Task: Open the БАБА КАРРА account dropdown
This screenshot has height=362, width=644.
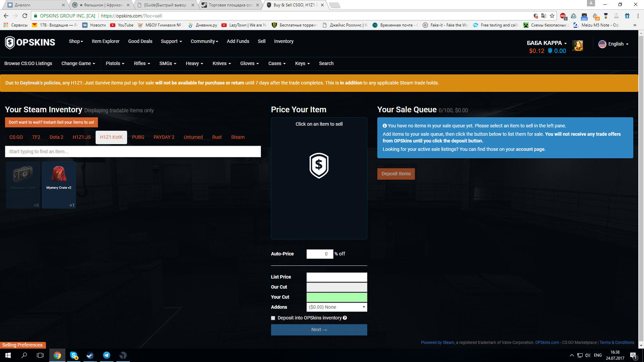Action: [x=547, y=43]
